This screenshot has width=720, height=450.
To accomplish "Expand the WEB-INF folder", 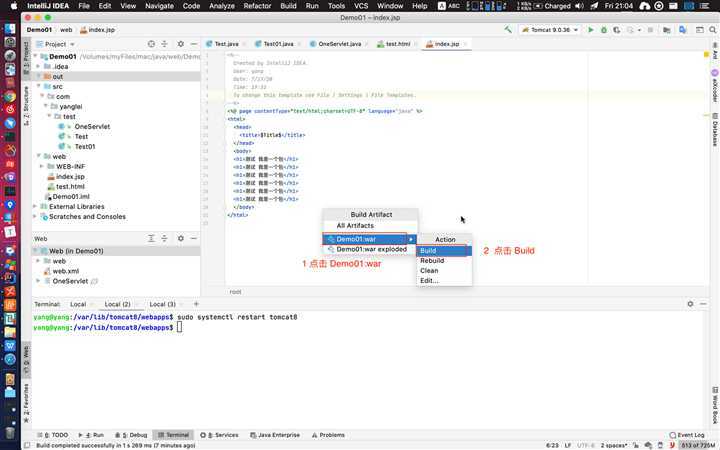I will pos(42,166).
